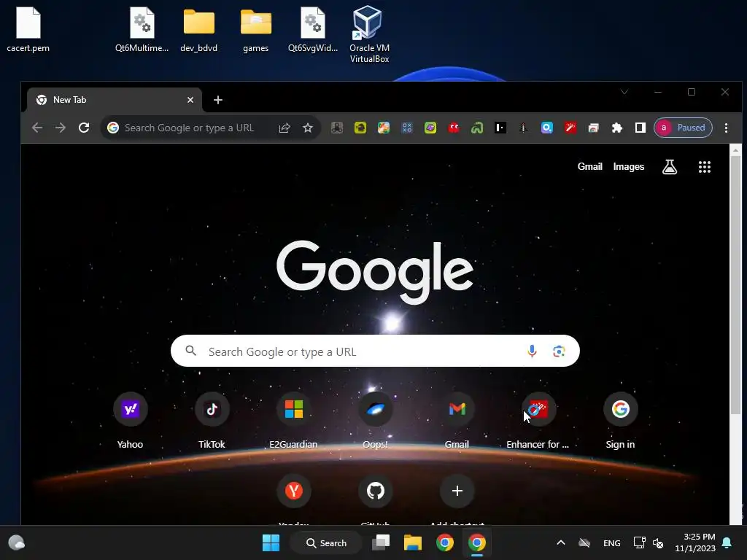Open Task View on the taskbar

coord(381,542)
